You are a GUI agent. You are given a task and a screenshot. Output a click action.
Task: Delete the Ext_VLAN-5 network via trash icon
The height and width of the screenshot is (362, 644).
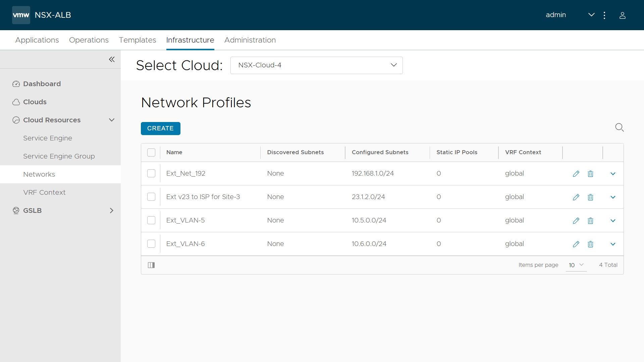[x=590, y=221]
